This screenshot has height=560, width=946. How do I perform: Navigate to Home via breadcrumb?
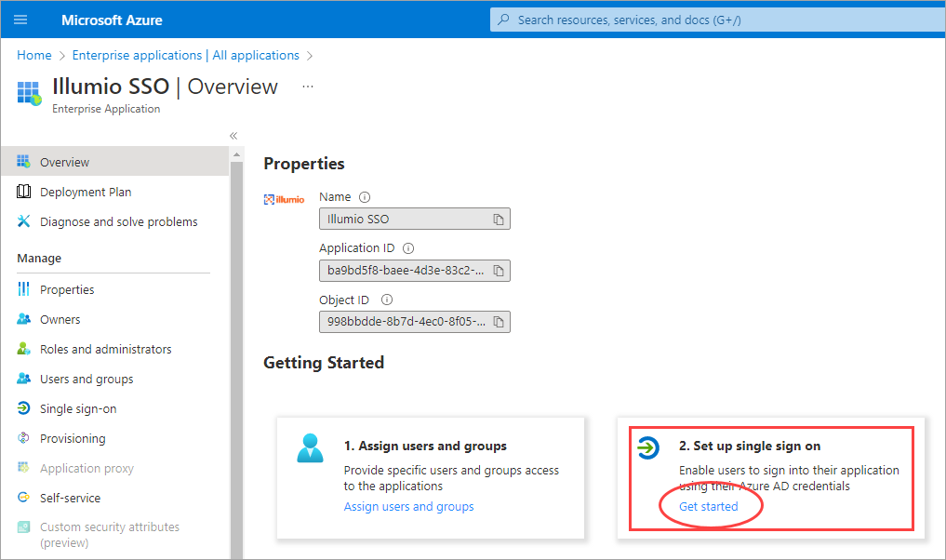pos(33,55)
